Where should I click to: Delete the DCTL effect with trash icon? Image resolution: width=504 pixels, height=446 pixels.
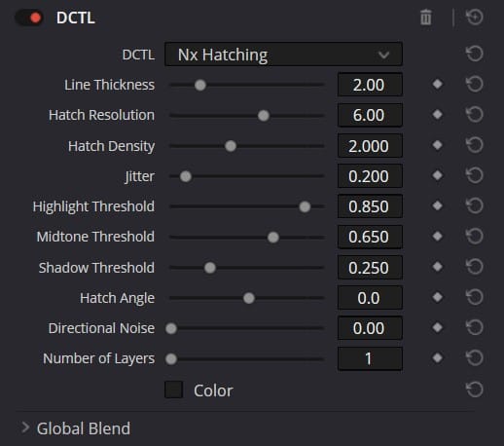pyautogui.click(x=426, y=18)
